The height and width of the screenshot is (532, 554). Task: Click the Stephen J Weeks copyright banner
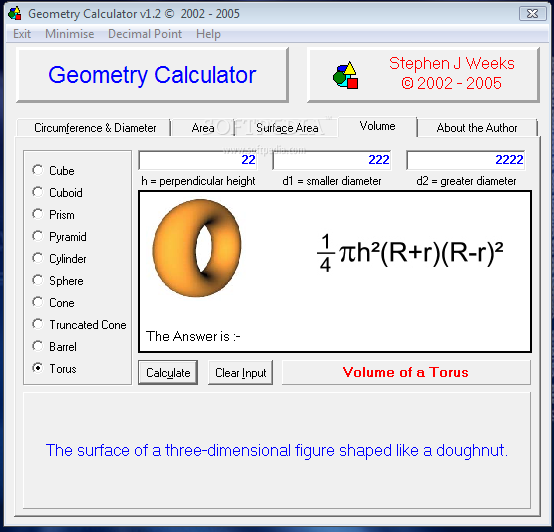click(423, 75)
